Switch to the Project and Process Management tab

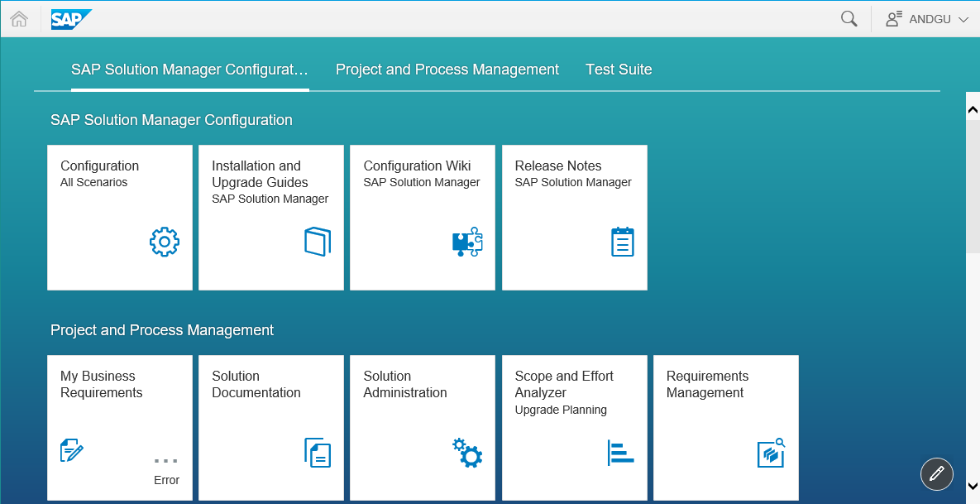(x=447, y=70)
